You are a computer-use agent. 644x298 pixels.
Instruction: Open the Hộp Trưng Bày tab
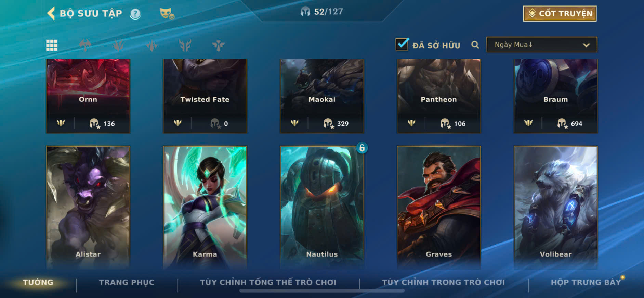pos(586,282)
